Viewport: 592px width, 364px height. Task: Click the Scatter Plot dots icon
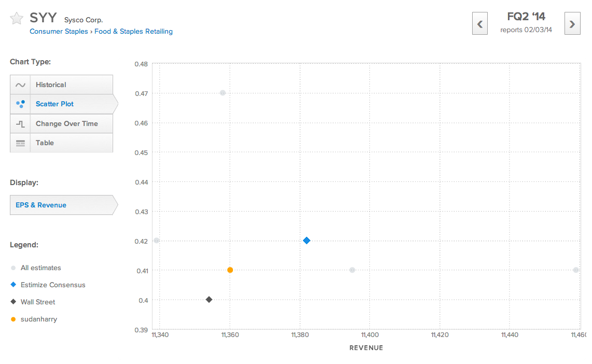20,104
